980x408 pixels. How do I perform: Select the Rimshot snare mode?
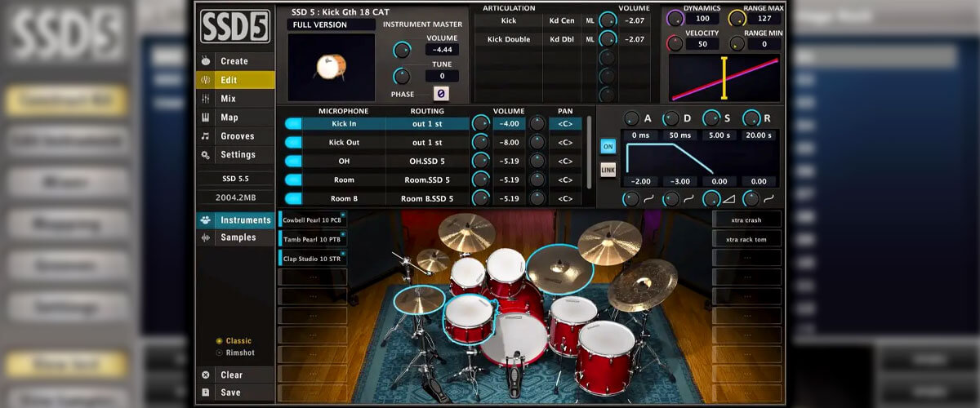tap(234, 353)
